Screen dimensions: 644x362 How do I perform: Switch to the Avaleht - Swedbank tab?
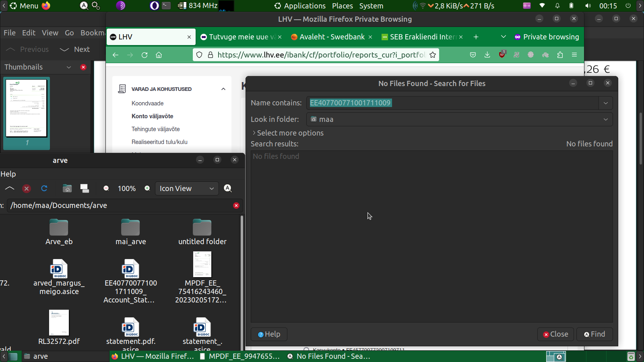pos(332,37)
